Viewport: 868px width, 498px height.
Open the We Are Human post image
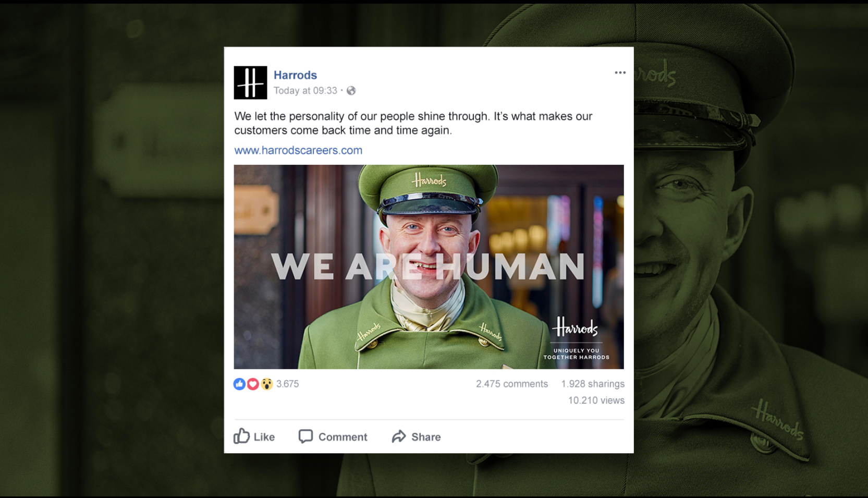pos(429,267)
